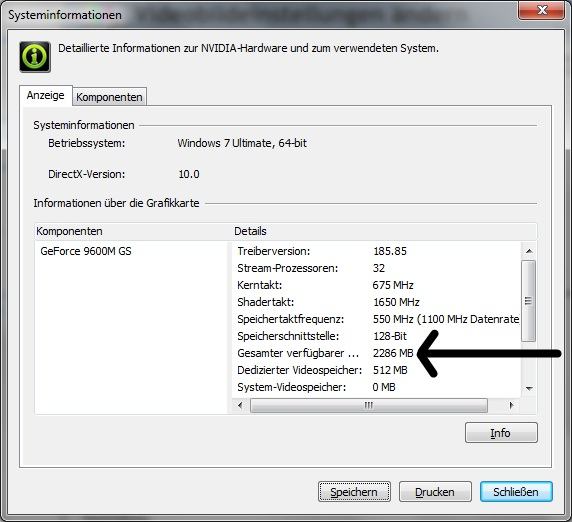Image resolution: width=572 pixels, height=522 pixels.
Task: Click the horizontal scroll right arrow
Action: (x=511, y=405)
